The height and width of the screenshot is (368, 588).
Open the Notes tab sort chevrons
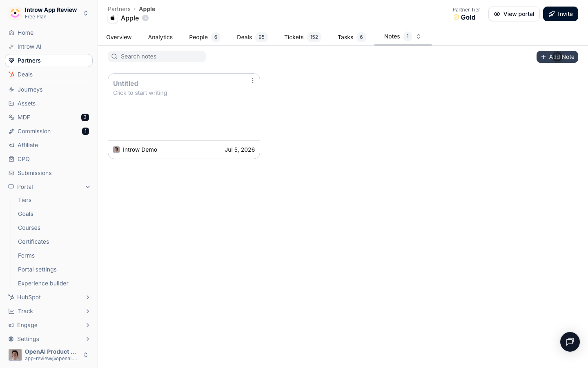tap(419, 36)
